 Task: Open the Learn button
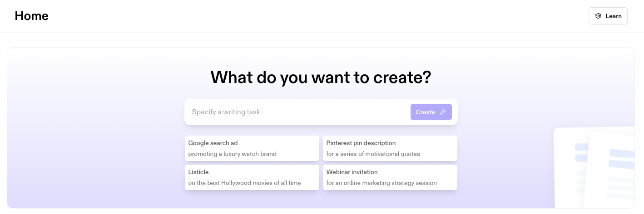tap(608, 16)
